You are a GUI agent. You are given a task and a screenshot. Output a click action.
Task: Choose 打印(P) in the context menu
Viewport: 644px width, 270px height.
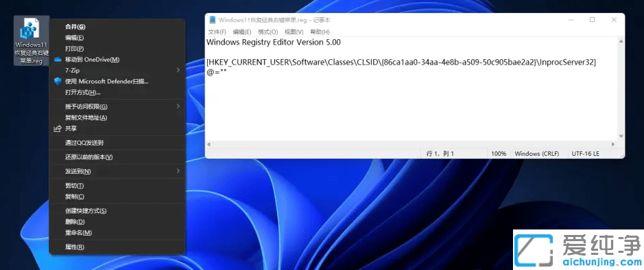[x=117, y=49]
